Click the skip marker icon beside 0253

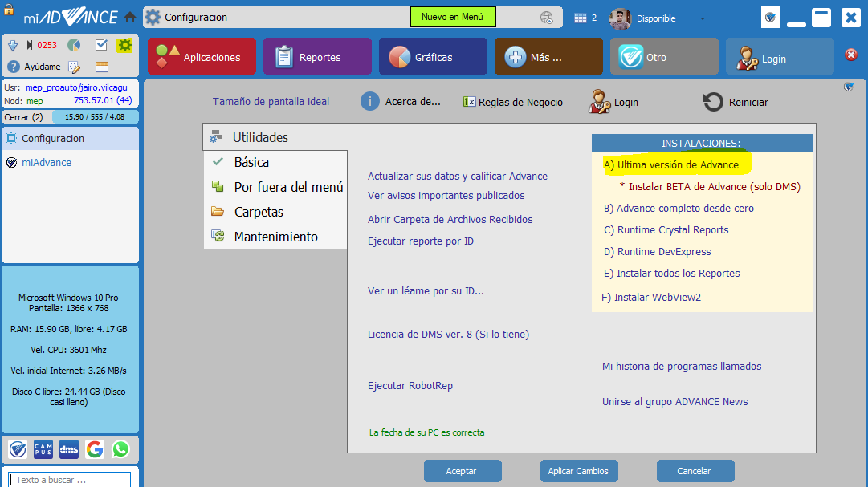pyautogui.click(x=30, y=45)
